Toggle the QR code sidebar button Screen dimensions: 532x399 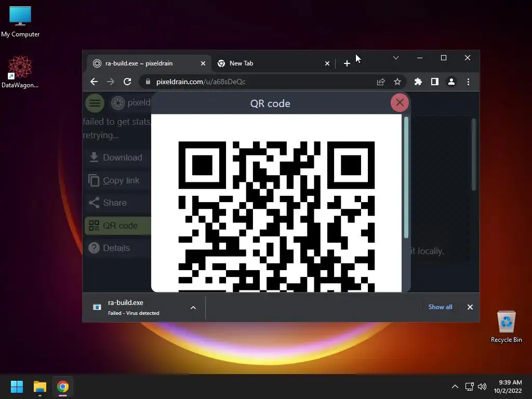point(117,225)
